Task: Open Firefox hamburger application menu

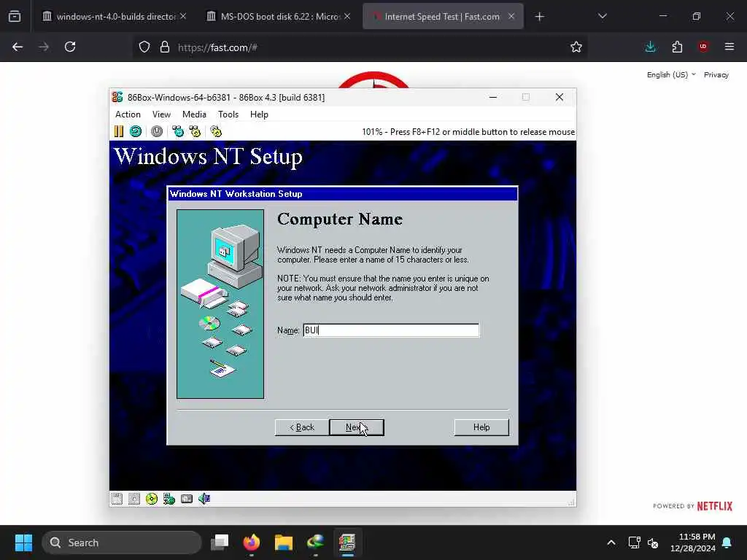Action: (x=729, y=47)
